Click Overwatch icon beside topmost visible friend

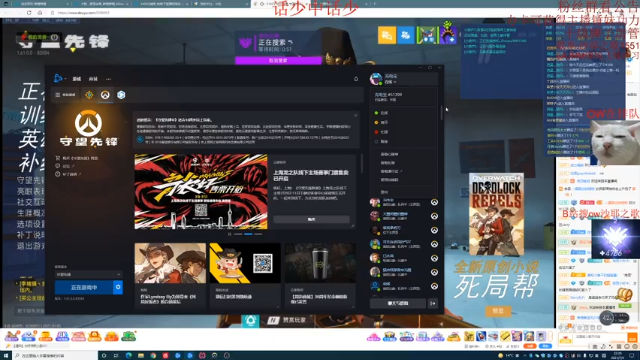coord(434,202)
